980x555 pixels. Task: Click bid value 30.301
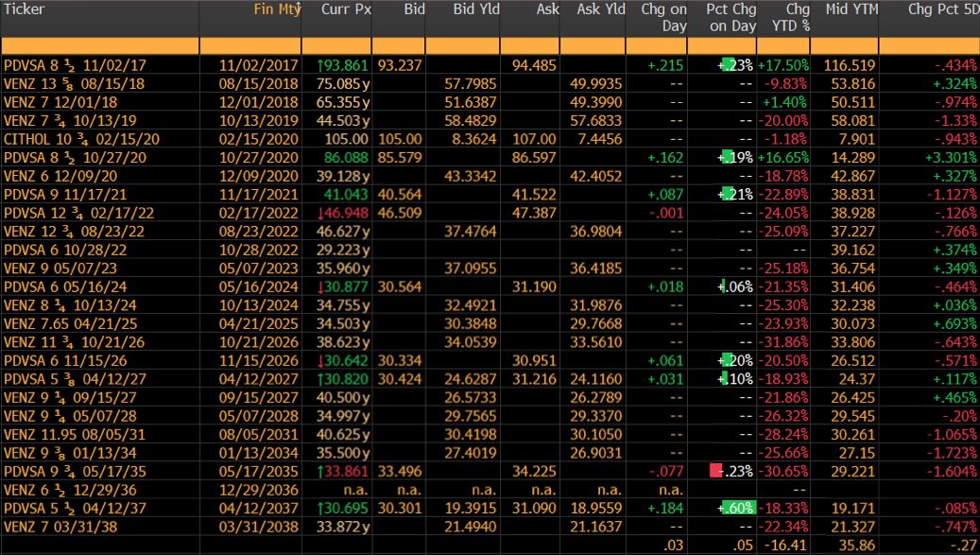coord(400,508)
